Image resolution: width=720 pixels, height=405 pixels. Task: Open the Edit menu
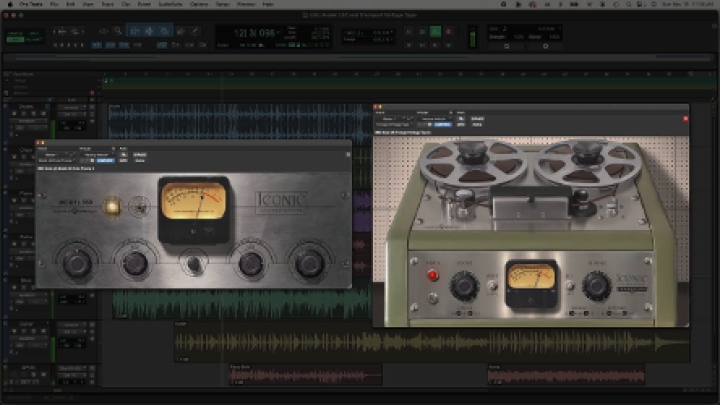click(70, 4)
